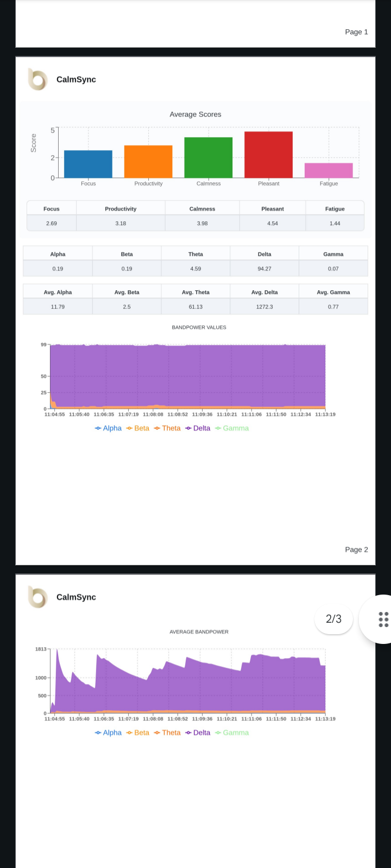
Task: Show Gamma series in Bandpower Values chart
Action: click(232, 428)
